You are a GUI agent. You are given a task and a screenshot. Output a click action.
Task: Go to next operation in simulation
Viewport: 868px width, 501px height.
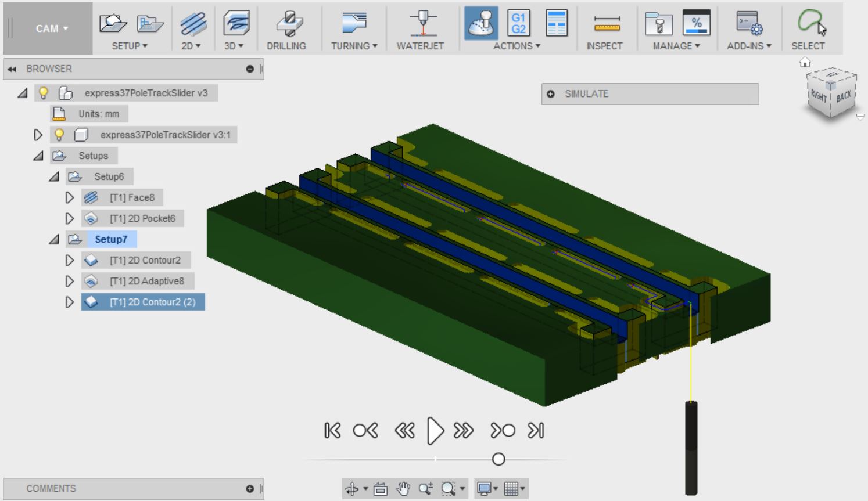[x=503, y=431]
